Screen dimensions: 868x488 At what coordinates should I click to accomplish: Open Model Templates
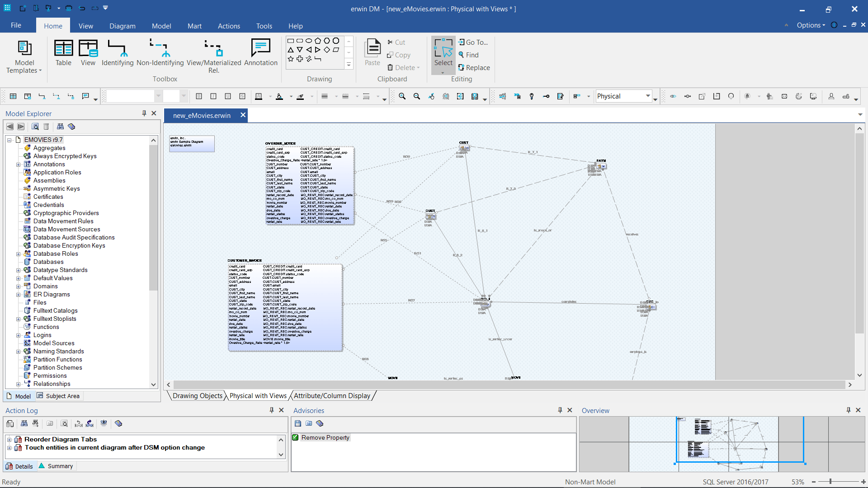tap(24, 56)
